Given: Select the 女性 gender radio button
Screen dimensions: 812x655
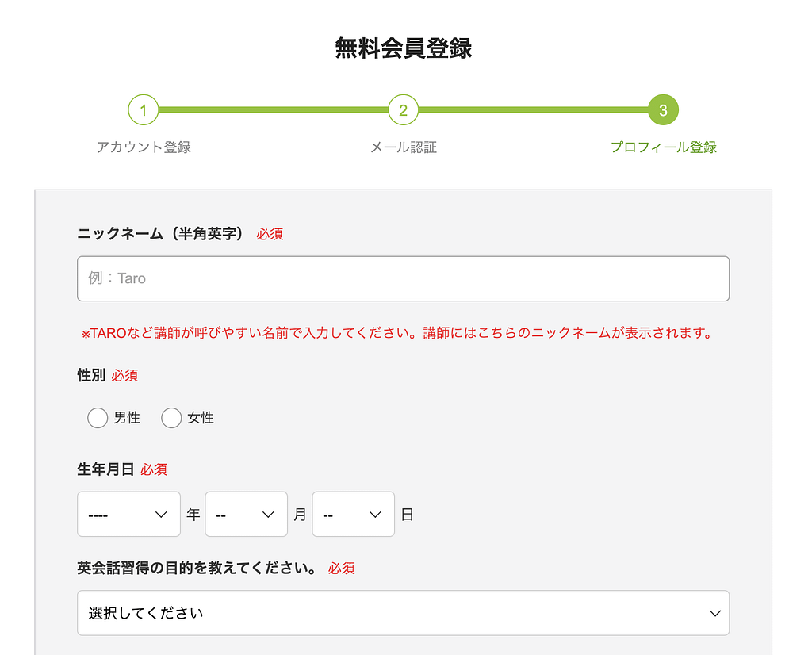Looking at the screenshot, I should tap(172, 417).
